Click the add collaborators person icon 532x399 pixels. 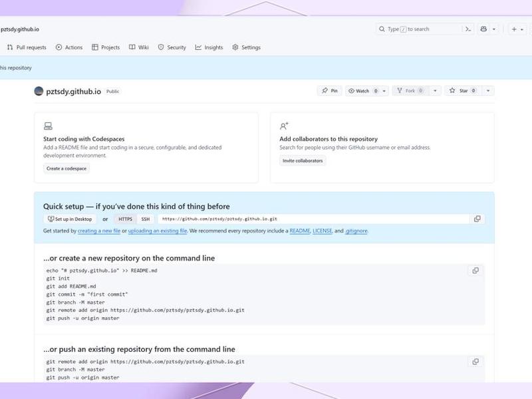coord(284,126)
